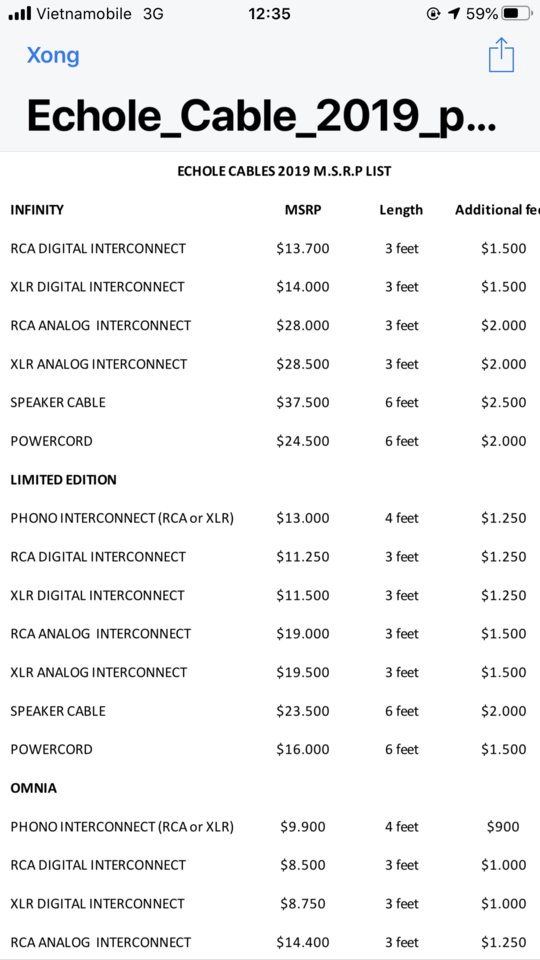
Task: Tap the $37.500 Infinity speaker cable price
Action: (303, 402)
